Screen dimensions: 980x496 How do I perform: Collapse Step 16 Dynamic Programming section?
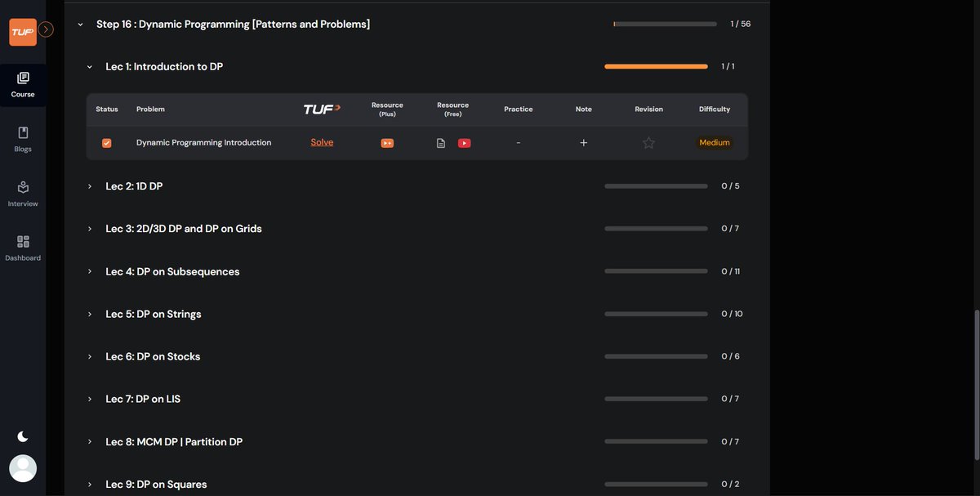click(x=81, y=25)
